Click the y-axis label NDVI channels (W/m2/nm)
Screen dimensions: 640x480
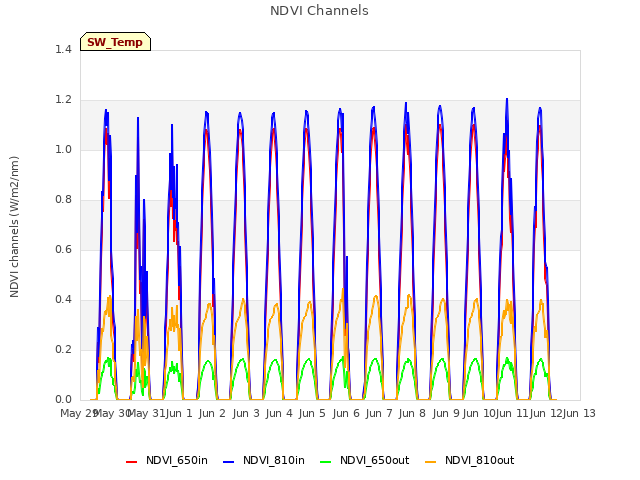coord(14,227)
